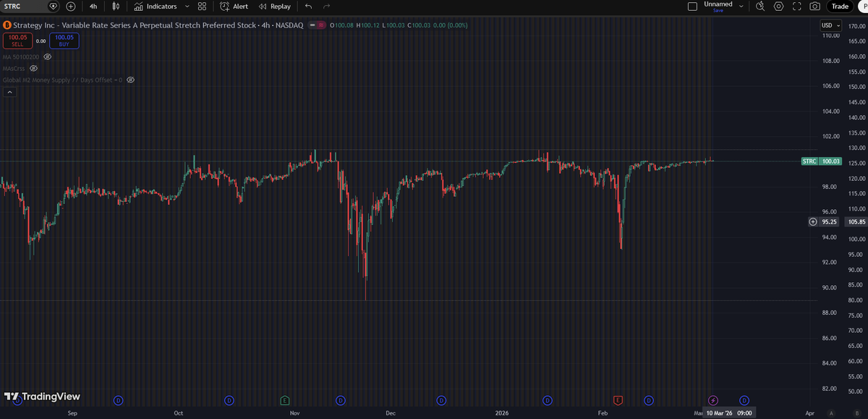Open the dividend marker under September
The width and height of the screenshot is (868, 419).
click(118, 399)
